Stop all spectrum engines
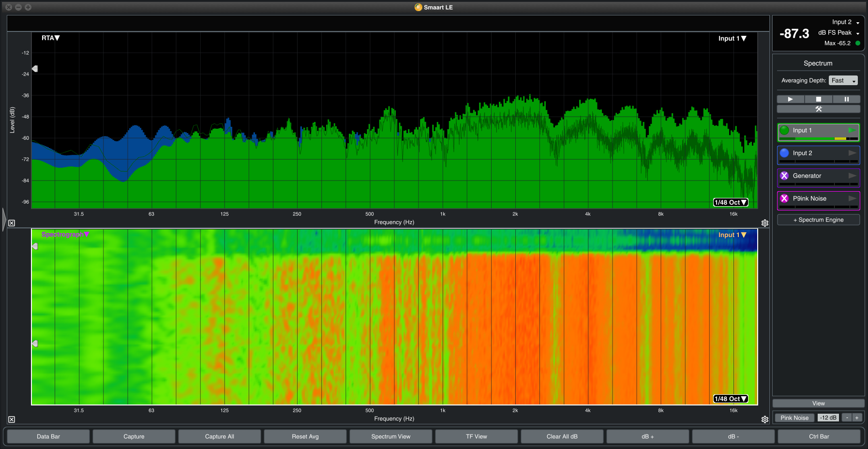The width and height of the screenshot is (868, 449). click(819, 99)
